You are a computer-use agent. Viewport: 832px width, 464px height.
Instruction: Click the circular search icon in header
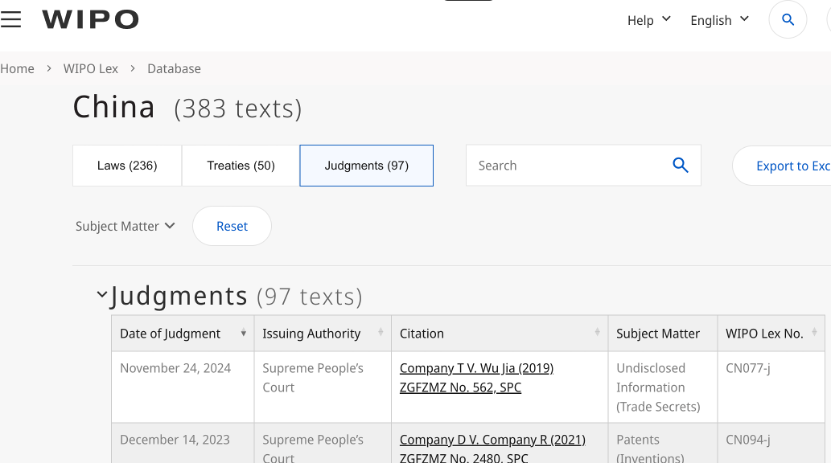pyautogui.click(x=787, y=20)
